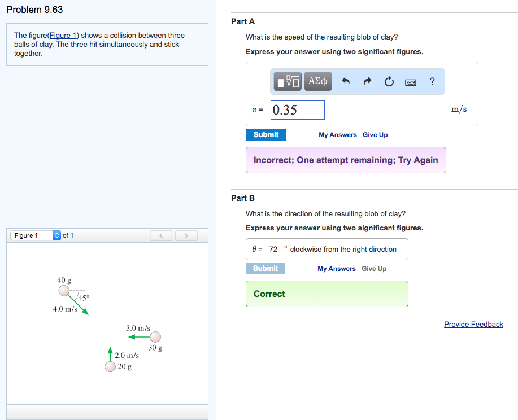Open the Greek symbols ΑΣφ palette

pos(317,81)
